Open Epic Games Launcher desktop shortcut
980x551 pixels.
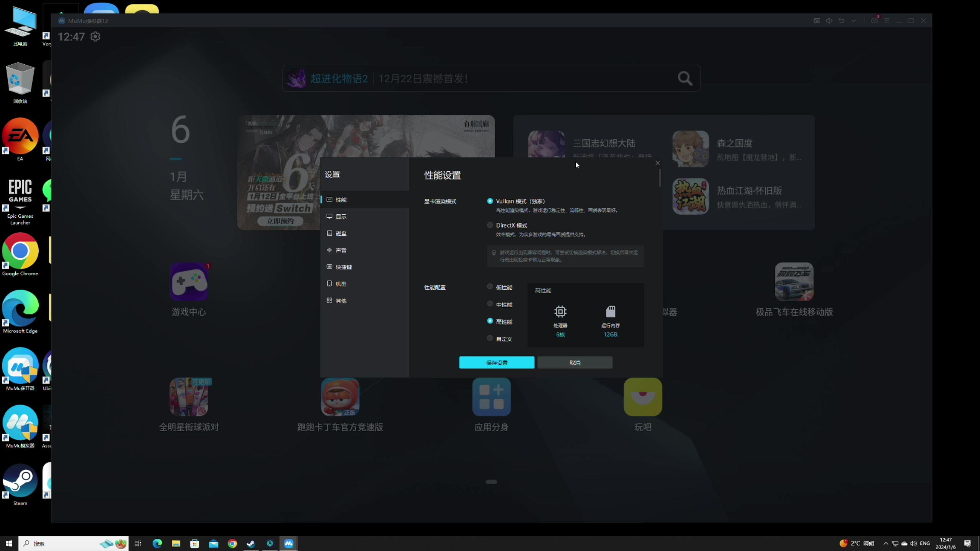coord(20,201)
